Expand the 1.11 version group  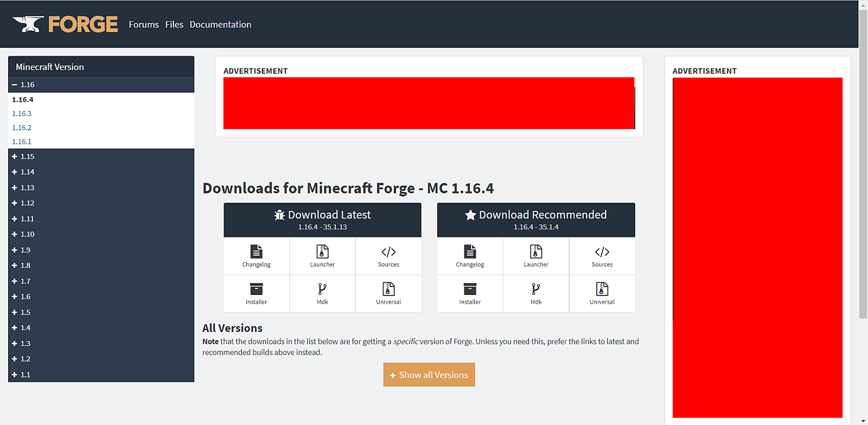point(101,219)
